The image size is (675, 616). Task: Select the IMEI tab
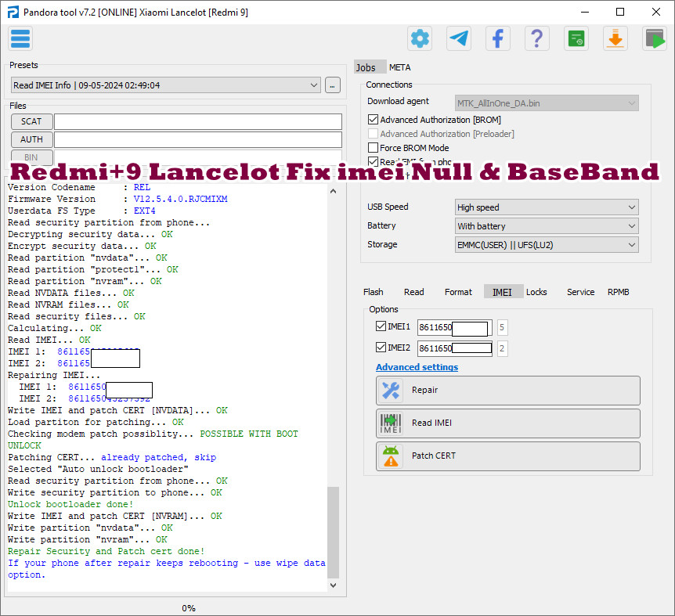tap(503, 292)
